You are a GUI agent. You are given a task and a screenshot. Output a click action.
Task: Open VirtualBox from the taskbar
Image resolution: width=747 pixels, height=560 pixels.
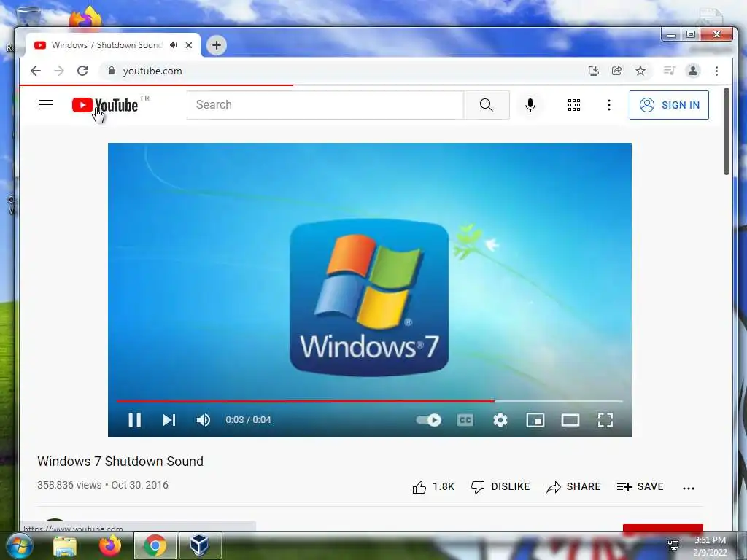[200, 545]
